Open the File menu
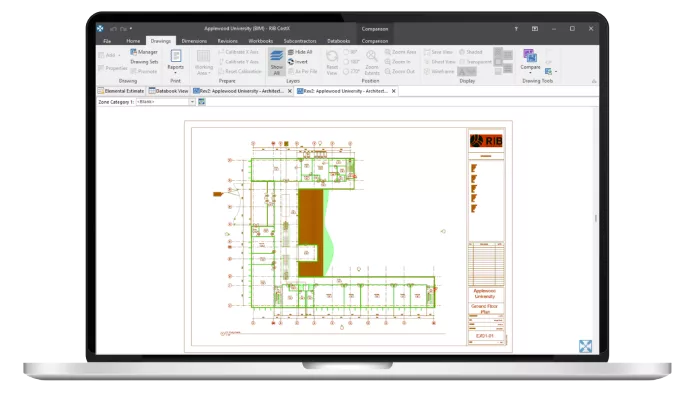Screen dimensions: 700x394 107,41
